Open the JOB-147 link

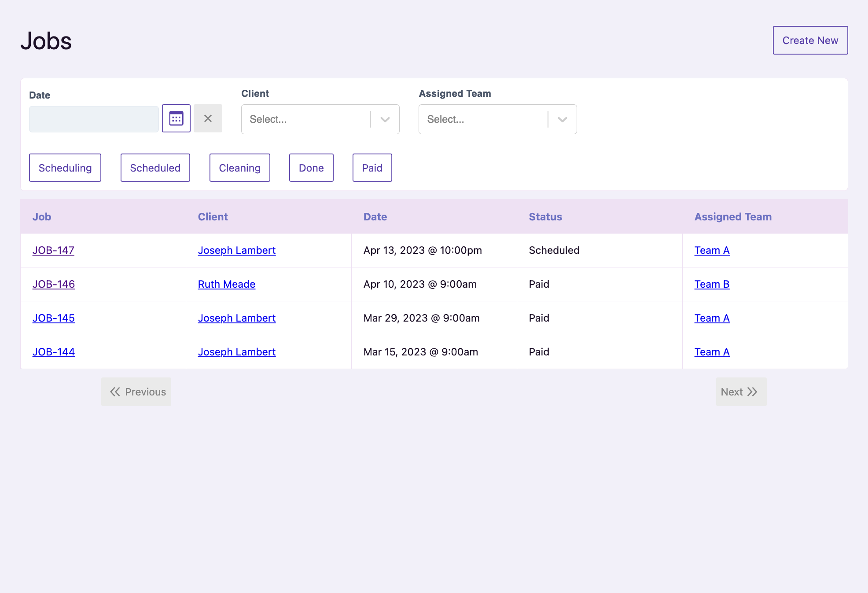[x=53, y=250]
